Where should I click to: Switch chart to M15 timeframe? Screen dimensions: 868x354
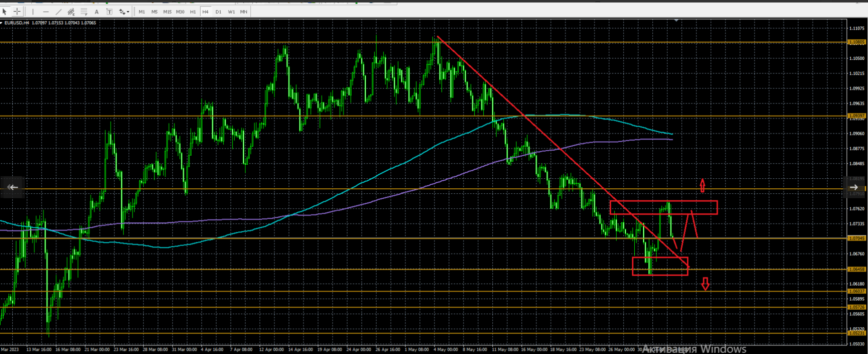(x=167, y=12)
